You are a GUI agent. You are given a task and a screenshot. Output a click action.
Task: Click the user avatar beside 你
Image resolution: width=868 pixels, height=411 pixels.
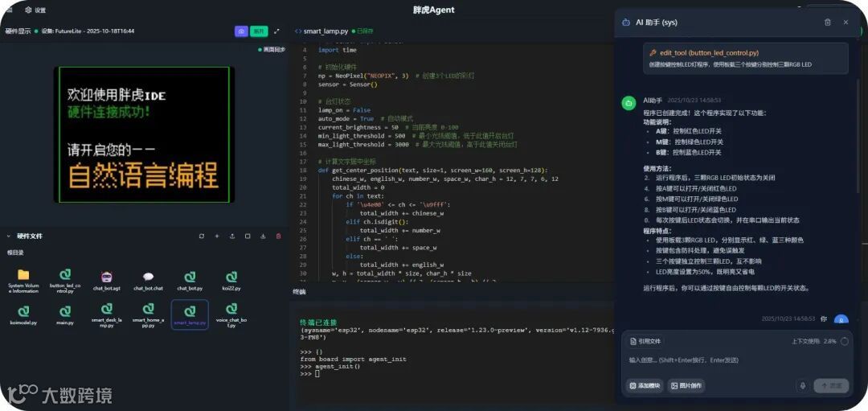(841, 319)
